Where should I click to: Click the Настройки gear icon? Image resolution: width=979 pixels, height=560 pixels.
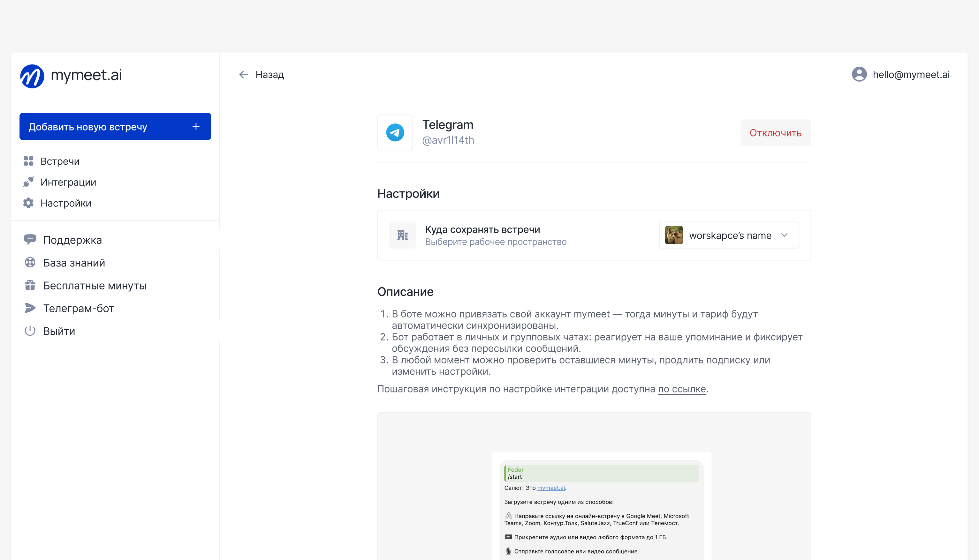click(x=28, y=203)
